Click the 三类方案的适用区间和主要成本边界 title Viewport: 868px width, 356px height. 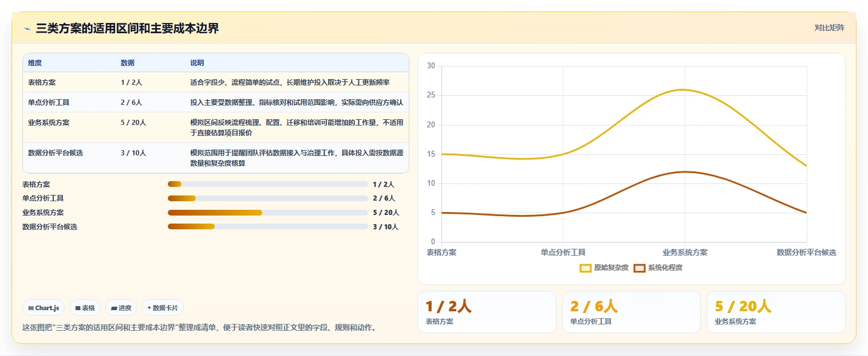coord(127,29)
